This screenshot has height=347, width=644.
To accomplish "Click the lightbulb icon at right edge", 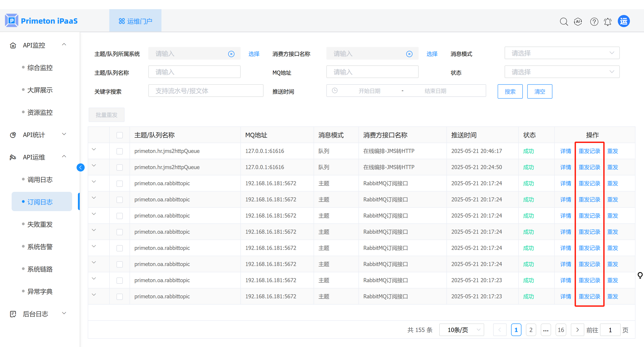I will [x=640, y=275].
